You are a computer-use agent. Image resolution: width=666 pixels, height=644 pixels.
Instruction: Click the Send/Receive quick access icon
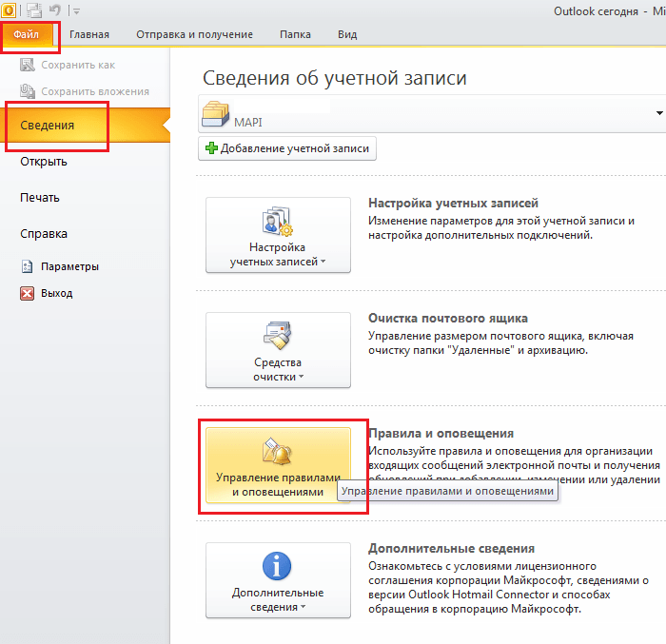(34, 10)
